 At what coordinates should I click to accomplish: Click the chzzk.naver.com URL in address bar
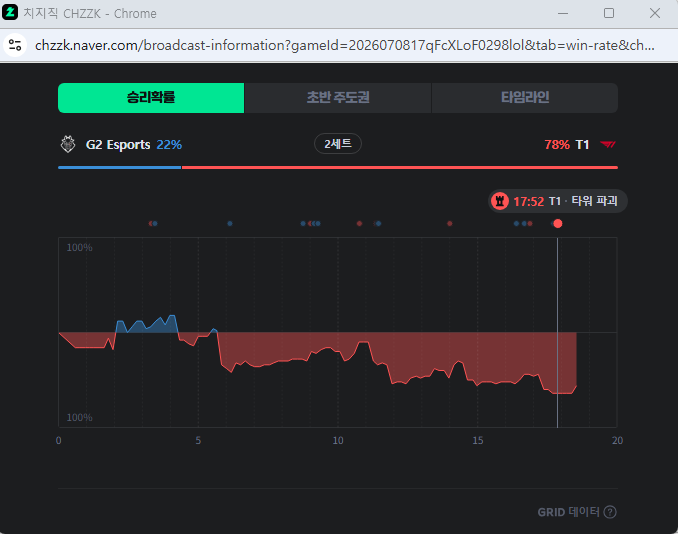coord(345,45)
